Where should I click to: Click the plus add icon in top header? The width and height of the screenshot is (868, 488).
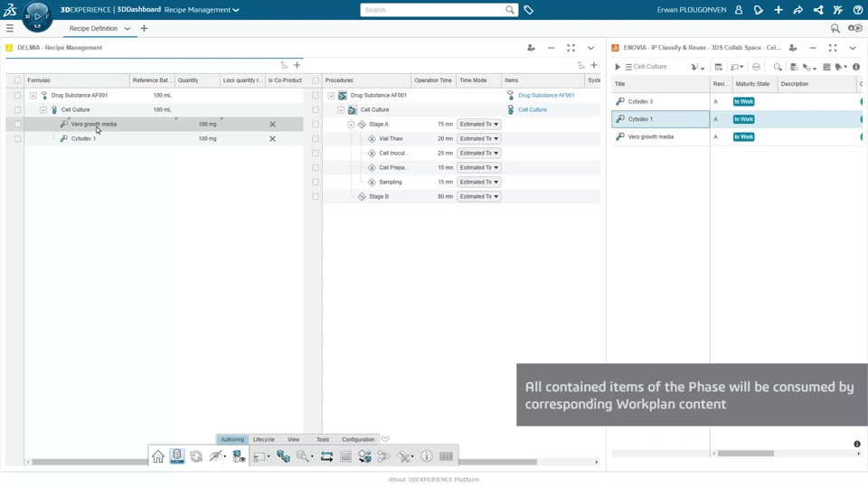pyautogui.click(x=778, y=9)
